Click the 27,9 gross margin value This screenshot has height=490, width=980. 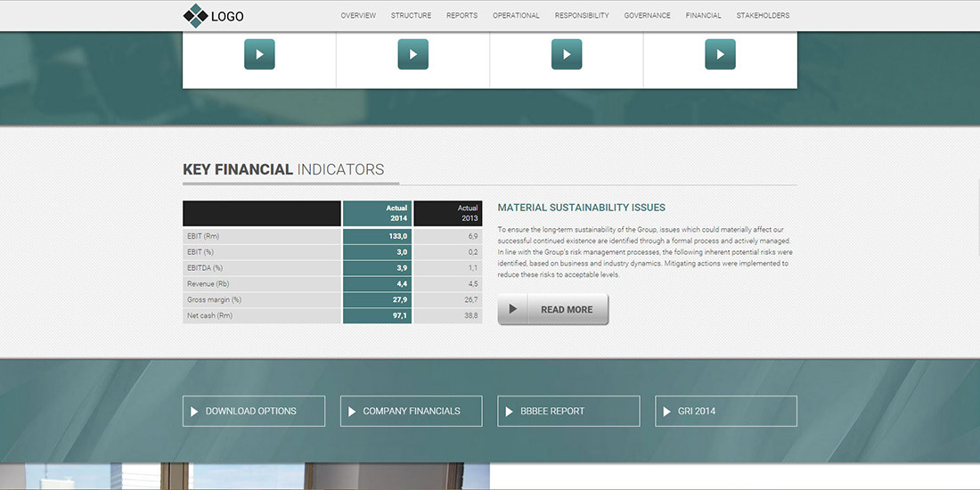[x=400, y=299]
